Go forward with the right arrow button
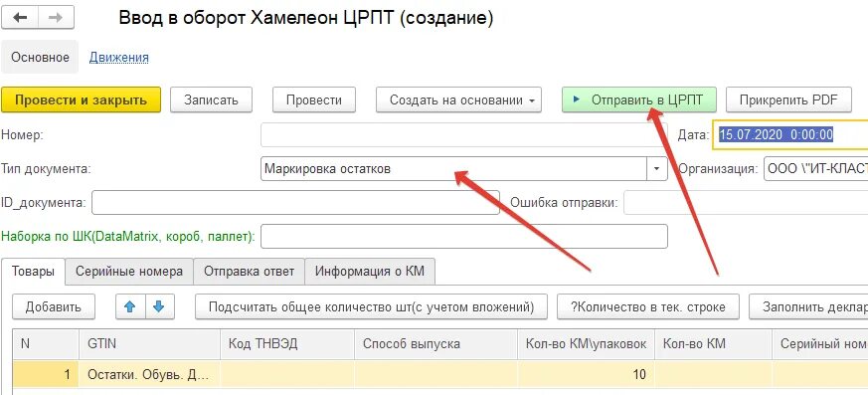The image size is (868, 395). [x=56, y=18]
